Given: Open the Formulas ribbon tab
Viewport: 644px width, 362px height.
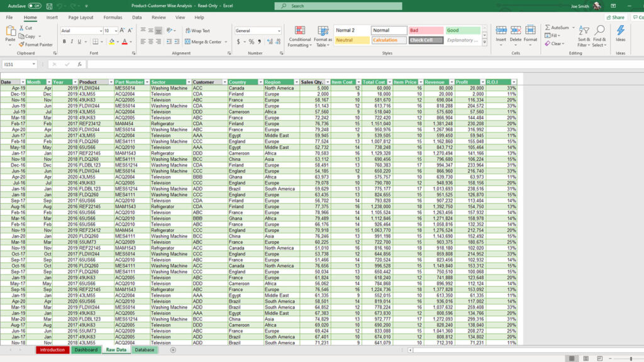Looking at the screenshot, I should tap(113, 18).
